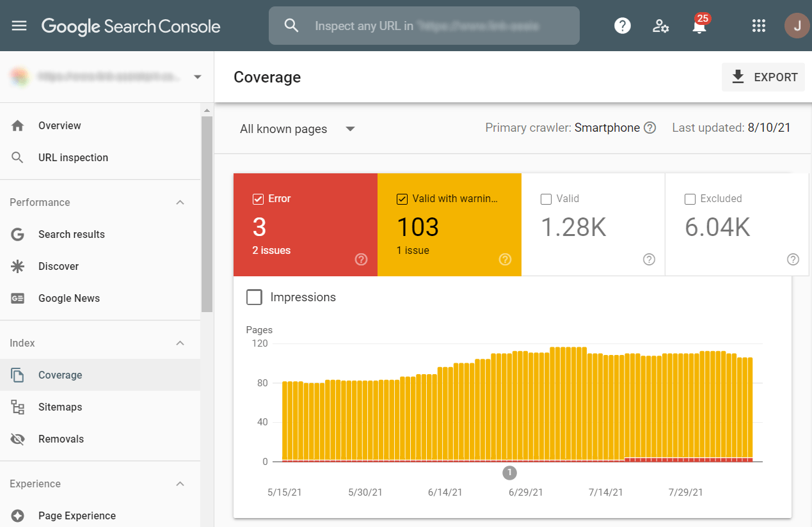Click the 120 value on the Pages axis

[x=260, y=343]
